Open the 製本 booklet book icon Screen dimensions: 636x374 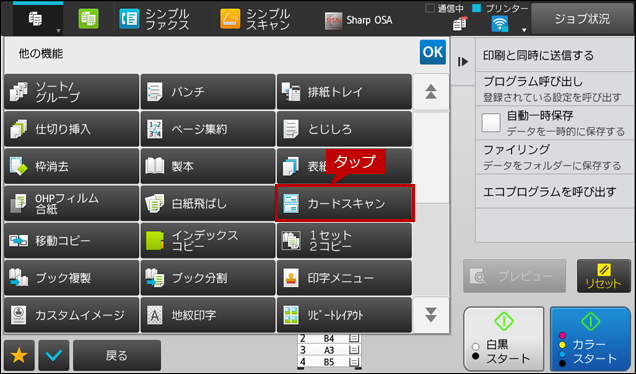pos(155,166)
